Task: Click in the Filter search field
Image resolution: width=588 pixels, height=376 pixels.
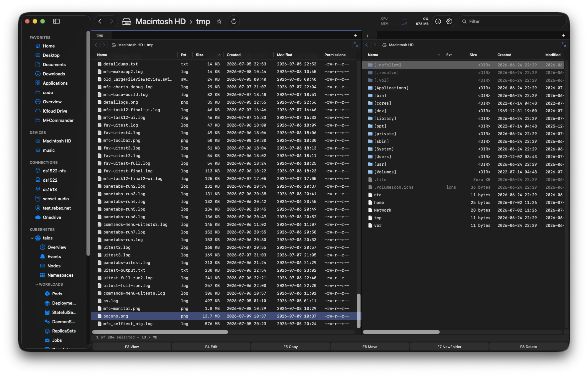Action: 512,21
